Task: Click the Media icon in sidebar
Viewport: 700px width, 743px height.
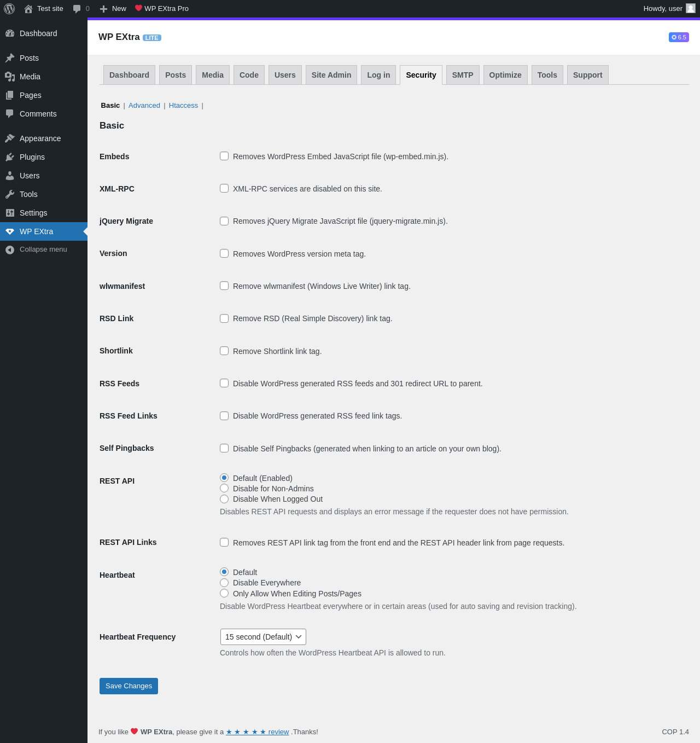Action: 10,77
